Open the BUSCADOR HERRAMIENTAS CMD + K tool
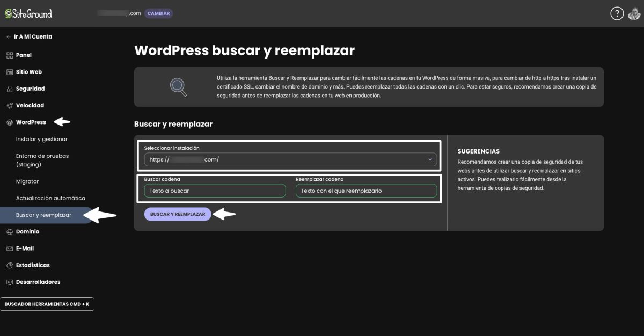This screenshot has height=336, width=644. [x=47, y=303]
